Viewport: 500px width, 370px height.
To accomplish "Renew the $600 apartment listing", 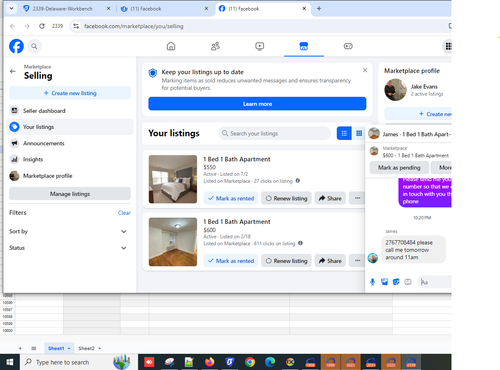I will [286, 260].
